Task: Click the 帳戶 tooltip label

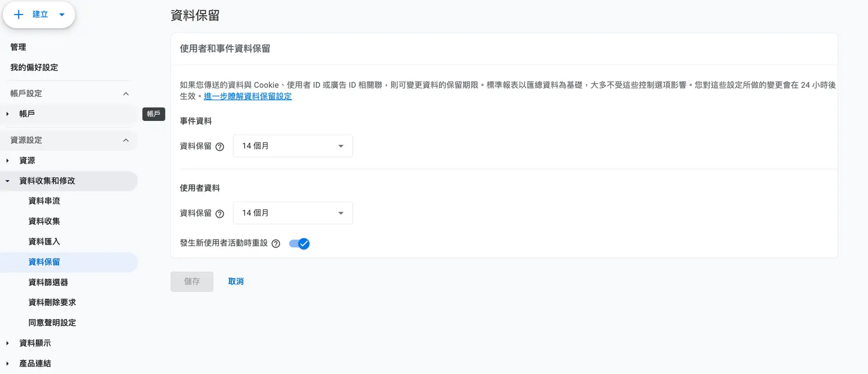Action: 154,114
